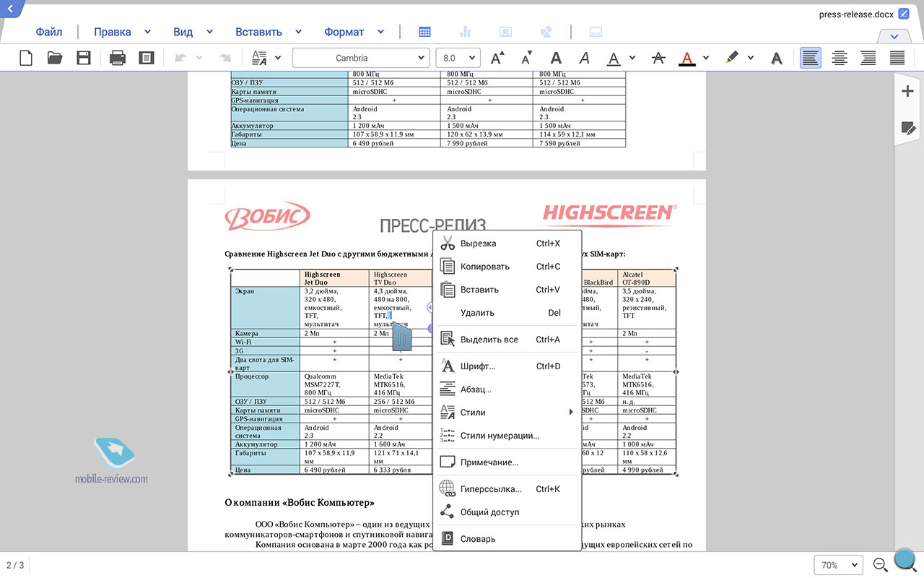The width and height of the screenshot is (924, 578).
Task: Insert Гиперссылка... from context menu
Action: (507, 489)
